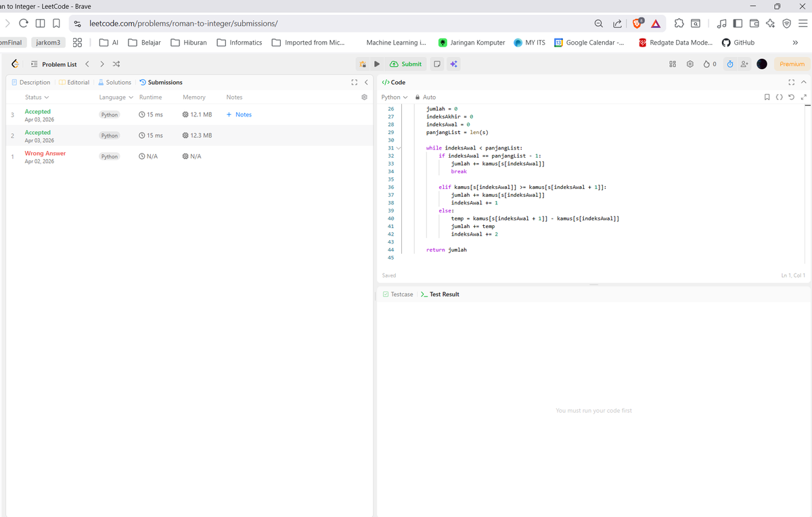812x517 pixels.
Task: Click the streak flame counter
Action: [x=710, y=64]
